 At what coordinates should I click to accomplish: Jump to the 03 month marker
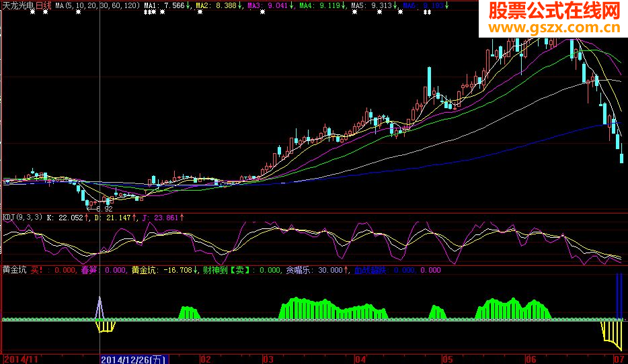click(268, 359)
